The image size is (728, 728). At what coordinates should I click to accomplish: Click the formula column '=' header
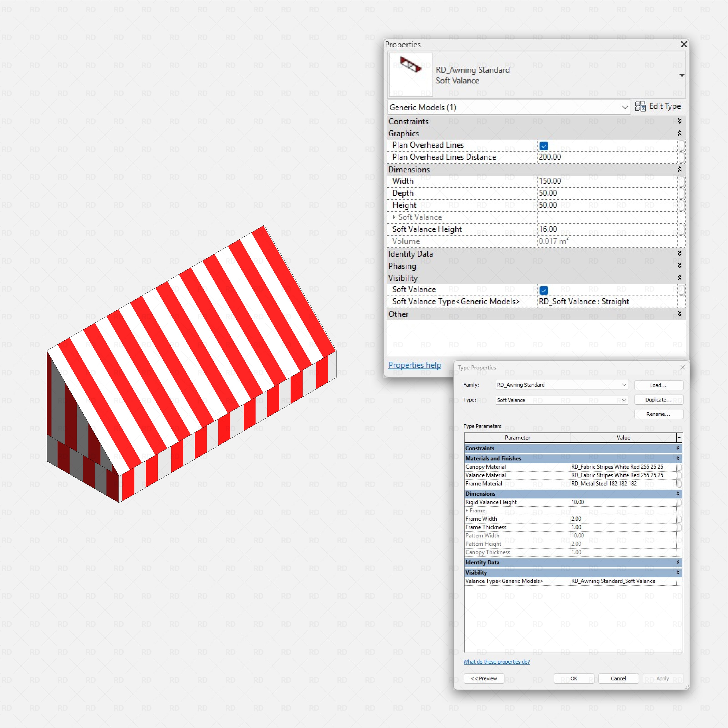pyautogui.click(x=679, y=438)
